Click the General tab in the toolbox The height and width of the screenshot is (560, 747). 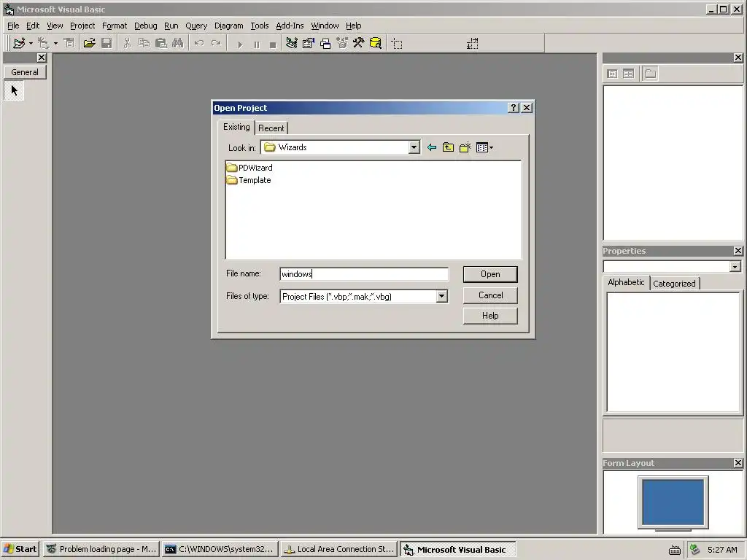25,72
